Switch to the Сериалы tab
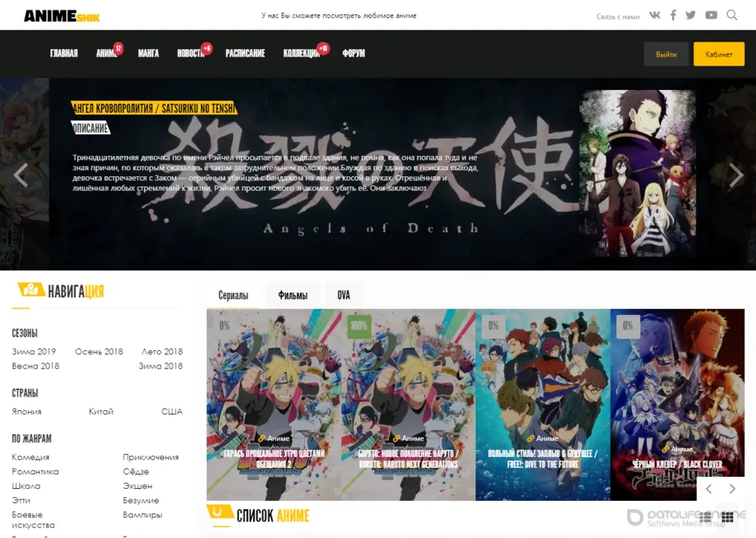Screen dimensions: 756x538 click(234, 295)
